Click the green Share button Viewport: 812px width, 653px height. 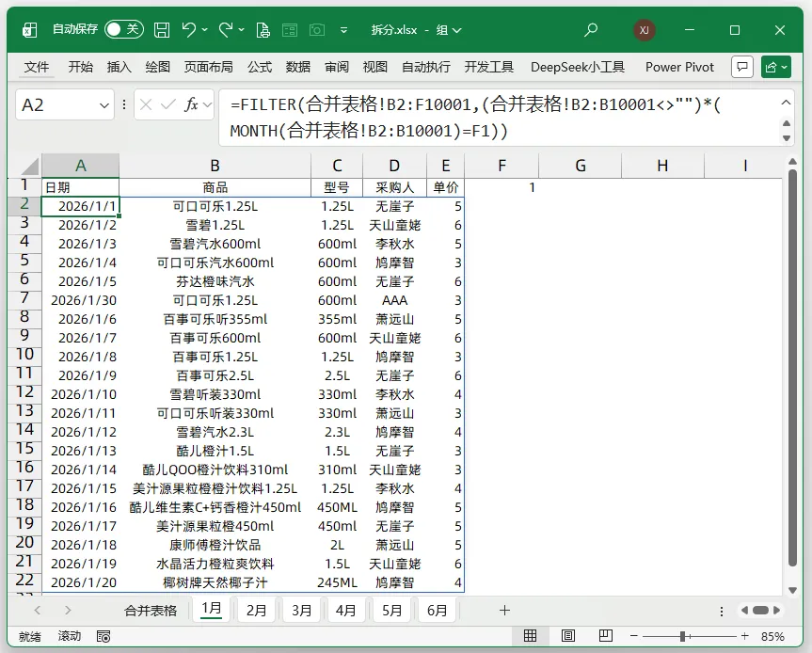point(775,67)
